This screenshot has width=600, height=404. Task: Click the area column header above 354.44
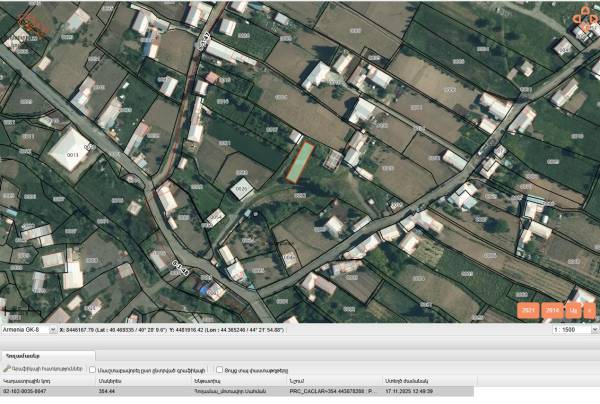click(120, 380)
